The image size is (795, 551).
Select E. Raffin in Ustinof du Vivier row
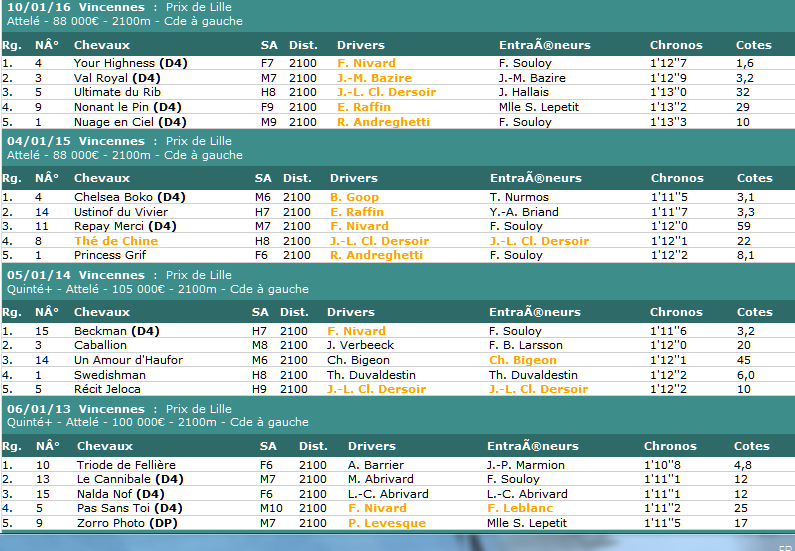tap(357, 212)
